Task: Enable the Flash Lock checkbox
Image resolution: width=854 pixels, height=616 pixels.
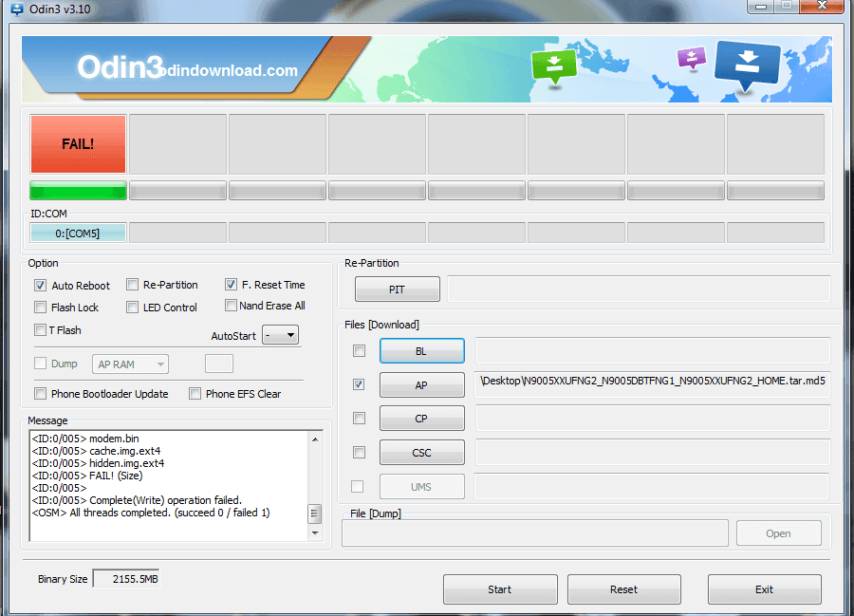Action: [x=40, y=308]
